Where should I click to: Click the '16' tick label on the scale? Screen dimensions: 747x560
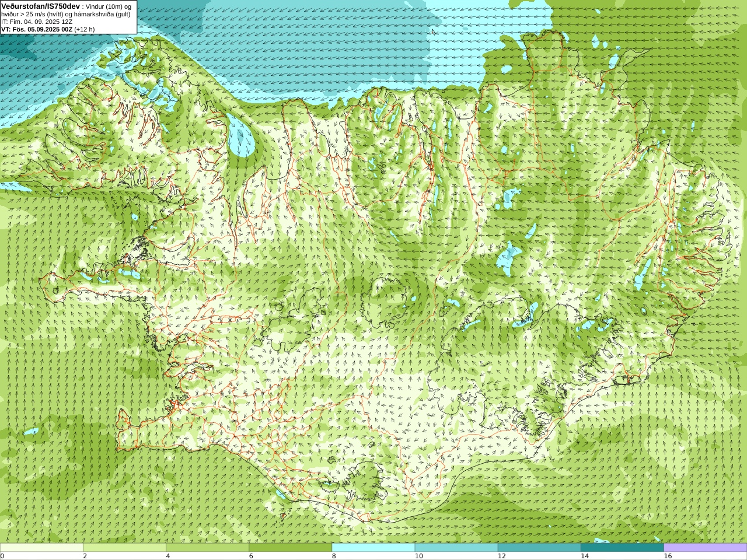[x=668, y=556]
